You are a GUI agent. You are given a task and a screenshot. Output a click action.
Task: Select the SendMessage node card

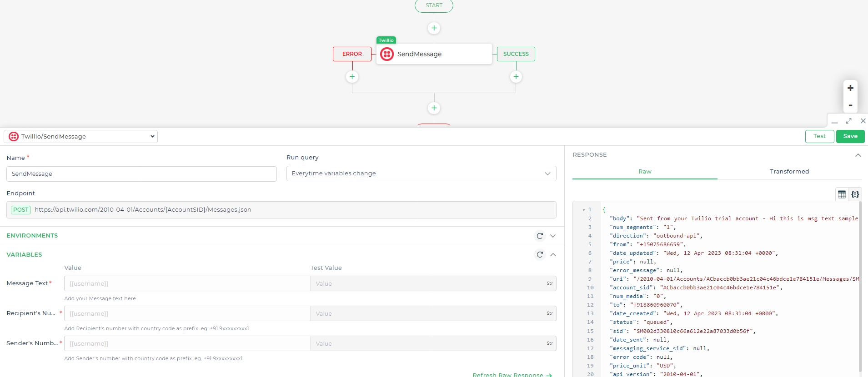click(x=434, y=54)
